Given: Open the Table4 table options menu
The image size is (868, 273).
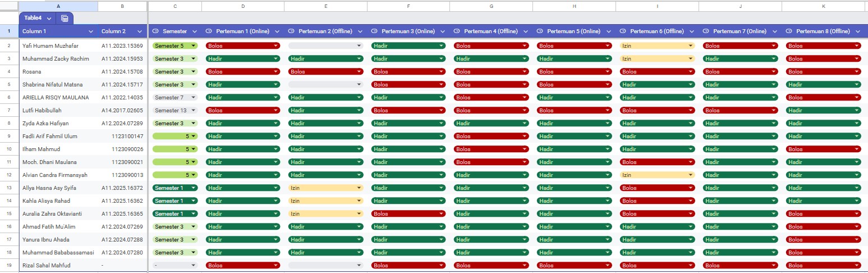Looking at the screenshot, I should click(49, 19).
